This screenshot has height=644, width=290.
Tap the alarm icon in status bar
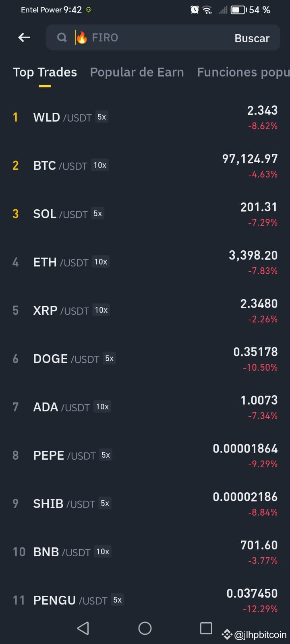pos(195,10)
